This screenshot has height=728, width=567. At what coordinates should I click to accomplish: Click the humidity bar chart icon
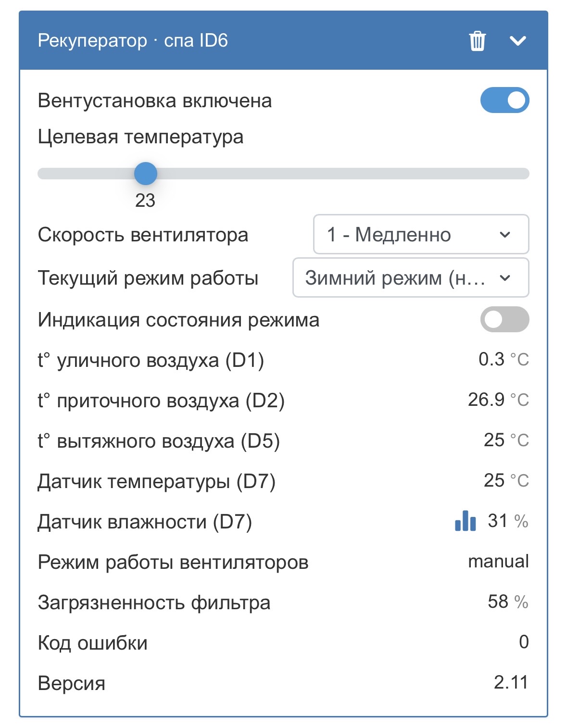pos(465,521)
